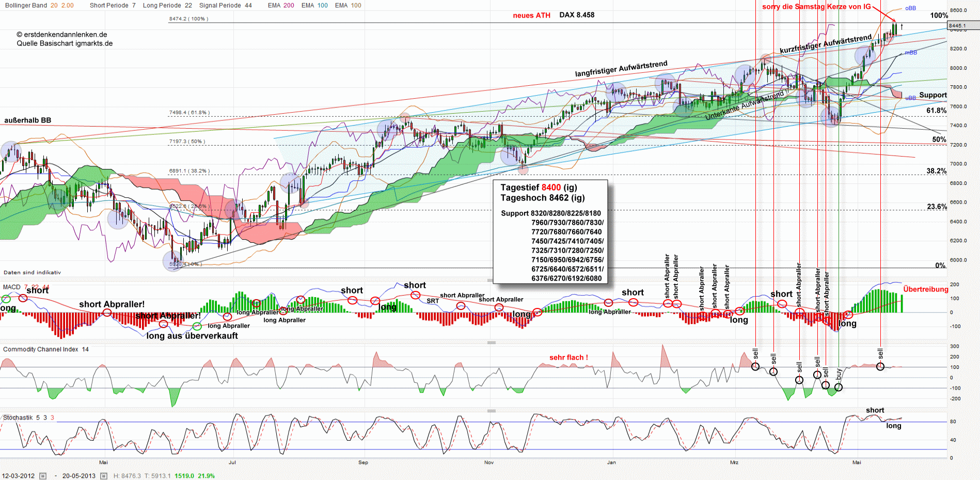The image size is (980, 480).
Task: Click the red 'sehr flach !' annotation
Action: pos(568,358)
